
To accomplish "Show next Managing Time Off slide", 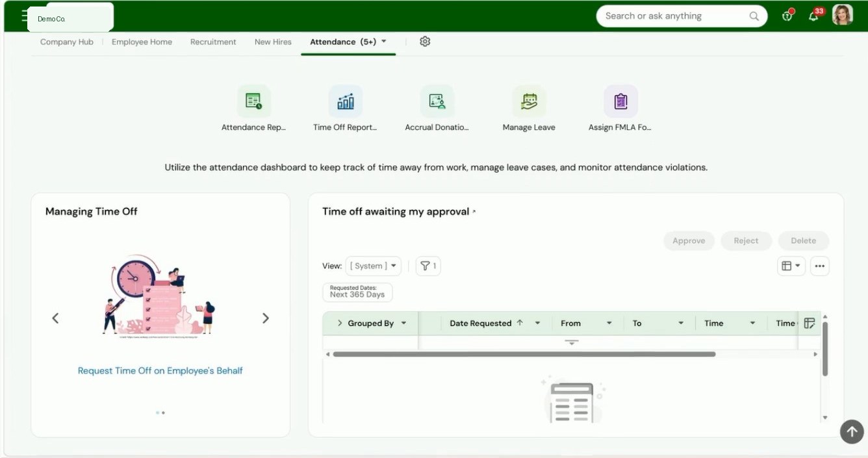I will (x=265, y=318).
